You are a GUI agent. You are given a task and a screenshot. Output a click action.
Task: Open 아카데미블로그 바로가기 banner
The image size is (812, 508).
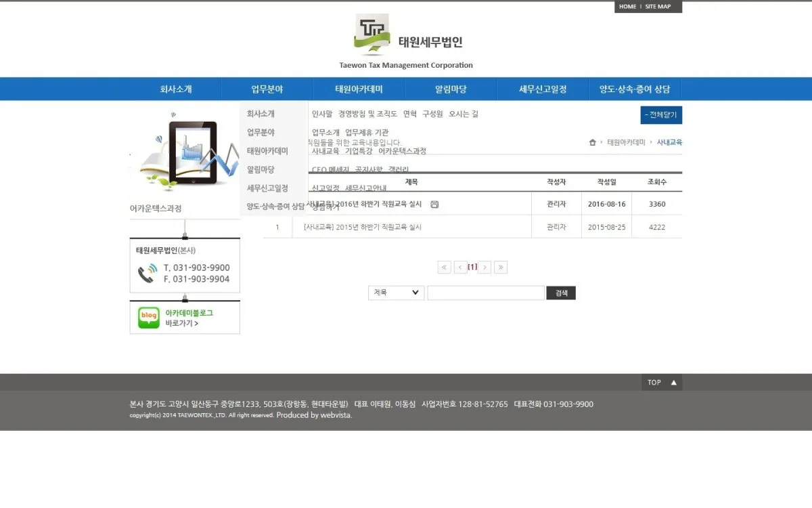pyautogui.click(x=185, y=318)
